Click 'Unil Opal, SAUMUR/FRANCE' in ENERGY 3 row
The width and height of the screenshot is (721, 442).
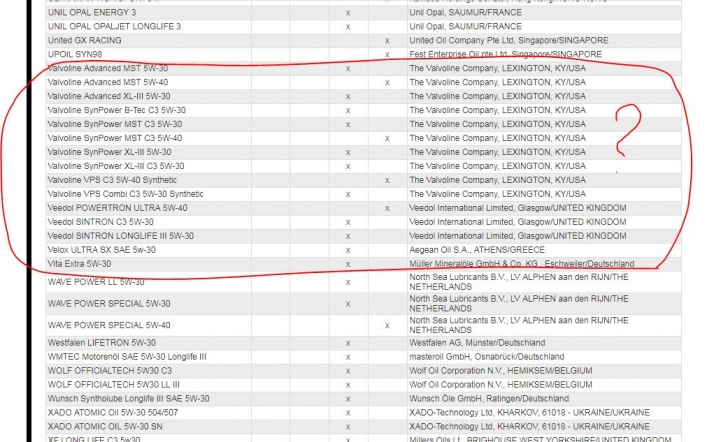(465, 12)
